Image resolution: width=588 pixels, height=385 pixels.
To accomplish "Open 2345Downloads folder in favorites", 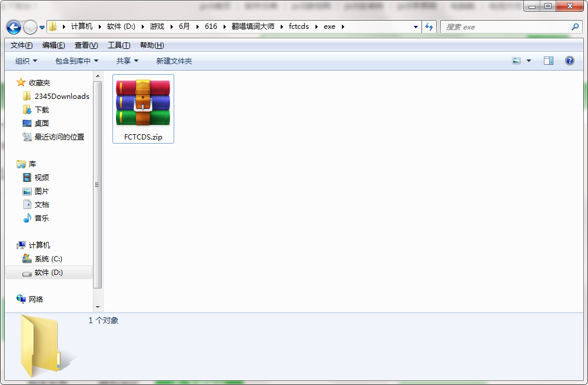I will tap(61, 96).
